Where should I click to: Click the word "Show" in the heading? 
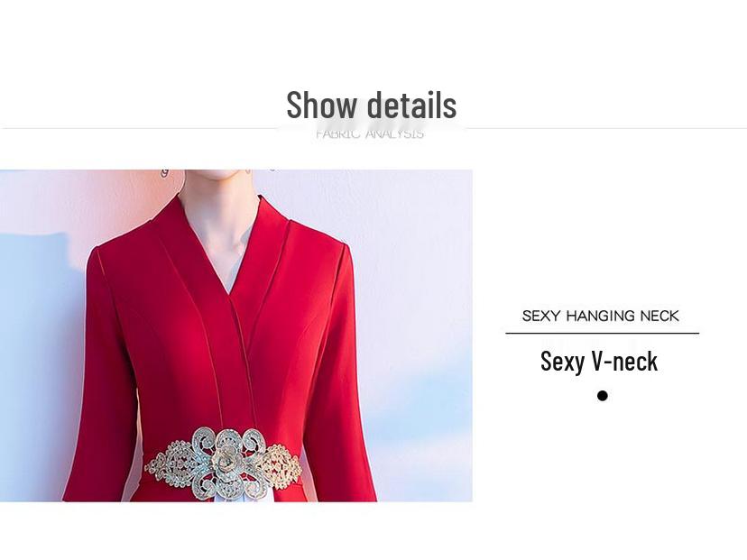tap(321, 105)
